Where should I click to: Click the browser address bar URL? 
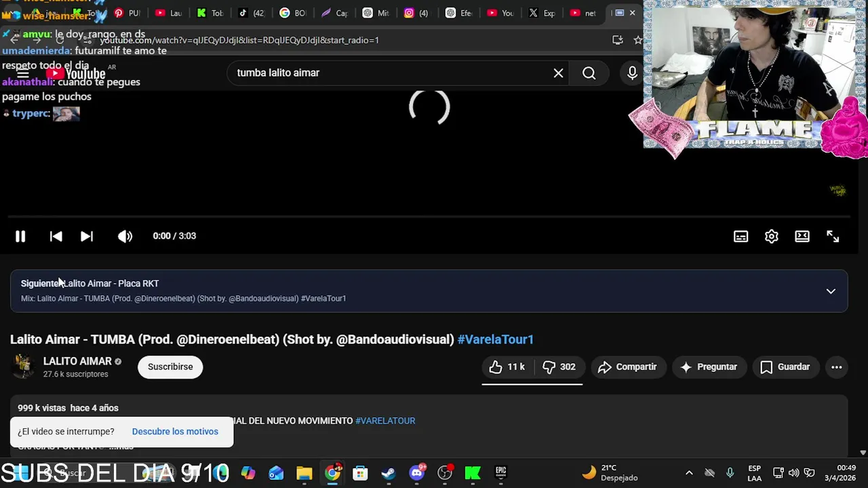[x=239, y=40]
